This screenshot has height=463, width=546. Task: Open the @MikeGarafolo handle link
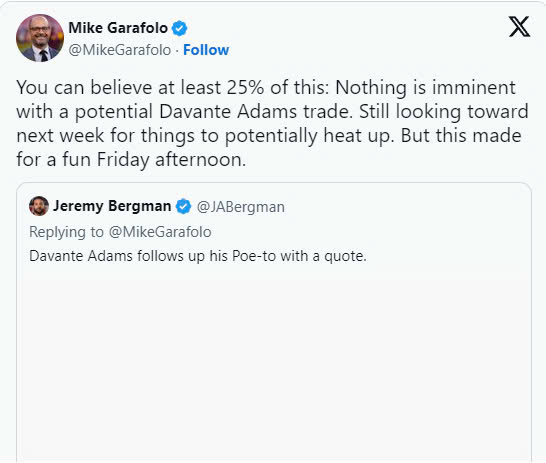[120, 50]
